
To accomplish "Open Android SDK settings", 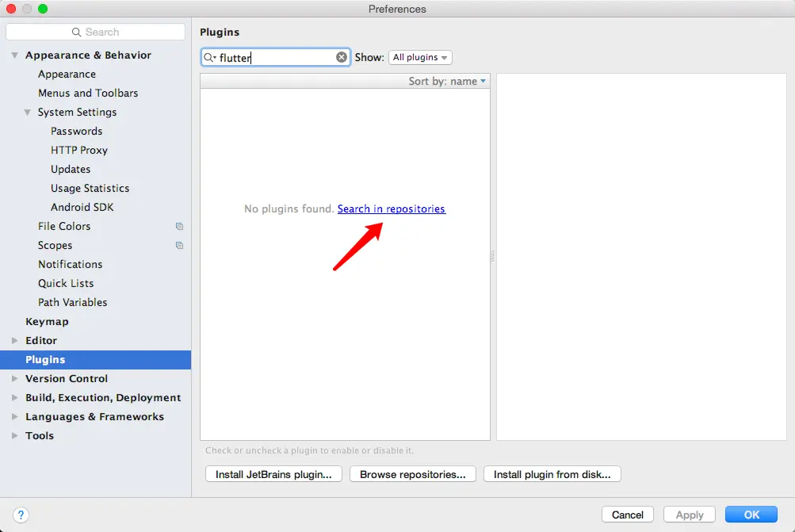I will tap(82, 207).
